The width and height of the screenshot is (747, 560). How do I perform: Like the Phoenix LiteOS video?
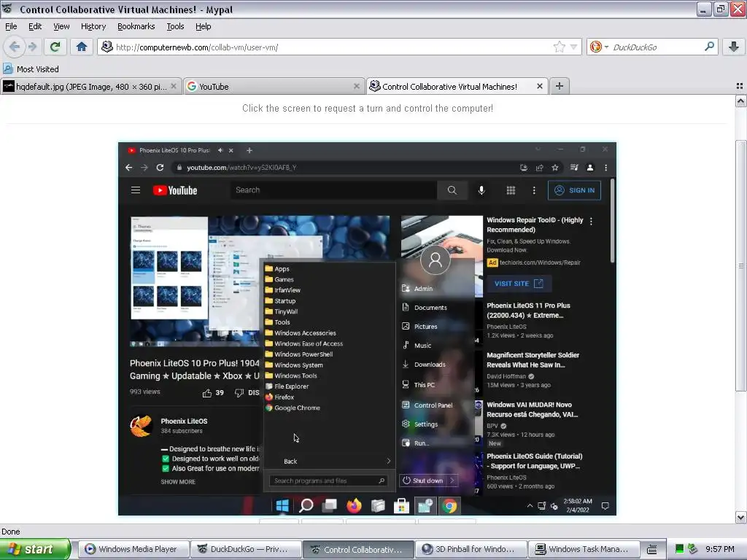[206, 393]
